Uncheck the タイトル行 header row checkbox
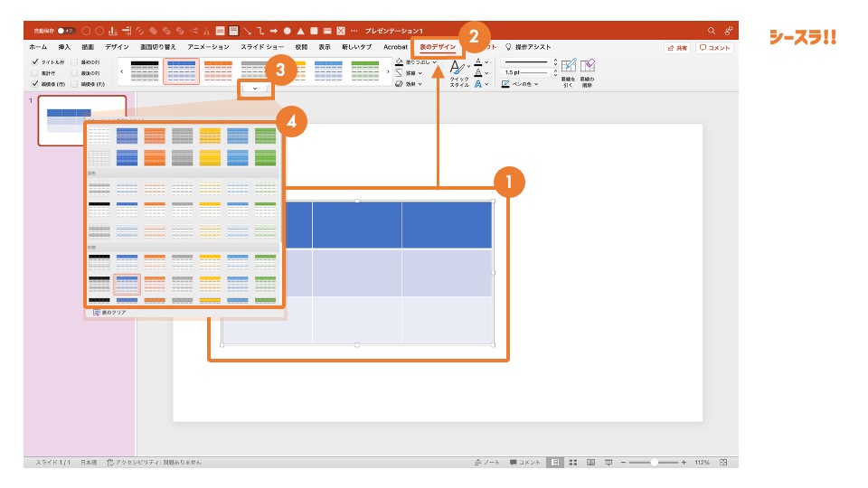Screen dimensions: 868x488 tap(35, 61)
